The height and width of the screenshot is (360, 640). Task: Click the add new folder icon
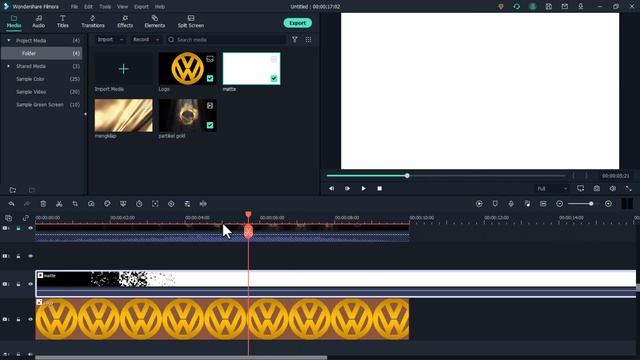pyautogui.click(x=13, y=190)
